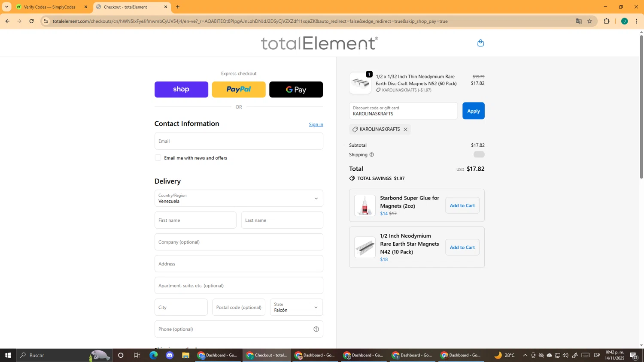Screen dimensions: 644x362
Task: Focus the Address field
Action: 239,264
